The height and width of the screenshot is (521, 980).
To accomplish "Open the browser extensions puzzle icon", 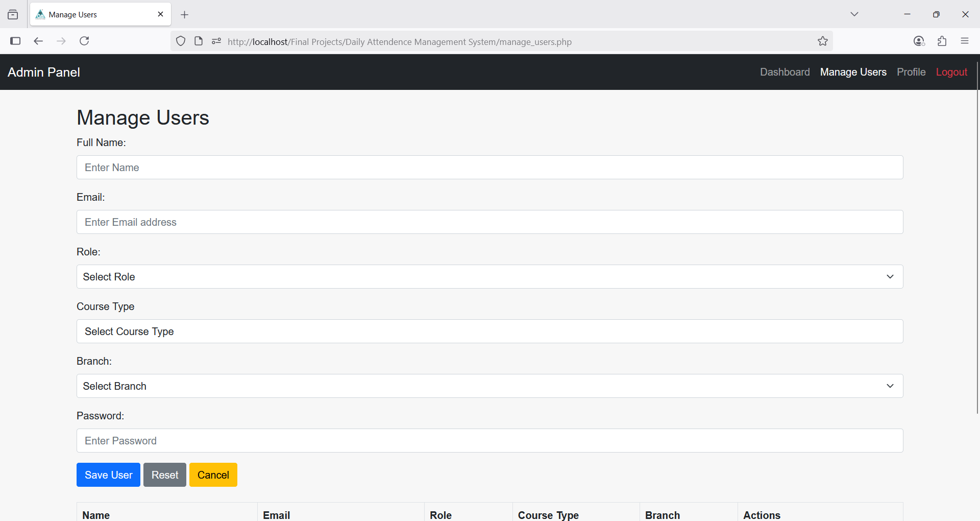I will 942,41.
